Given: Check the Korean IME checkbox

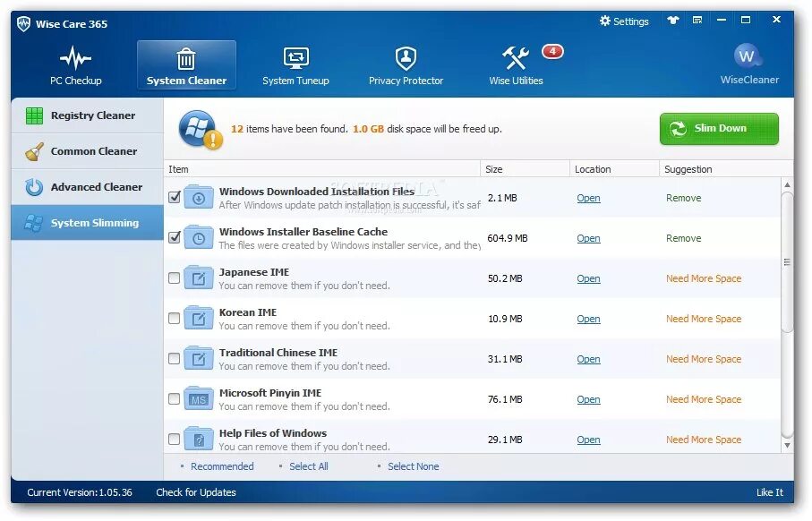Looking at the screenshot, I should click(x=174, y=319).
